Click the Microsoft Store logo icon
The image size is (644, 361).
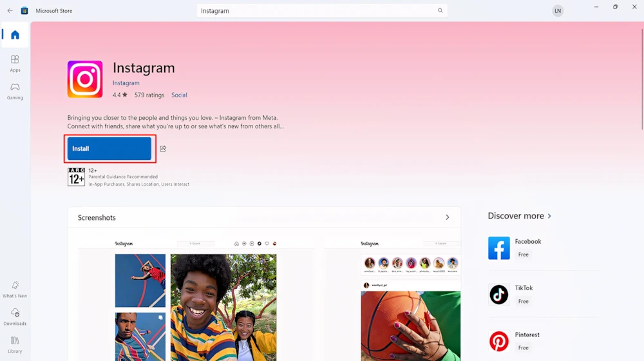click(24, 11)
